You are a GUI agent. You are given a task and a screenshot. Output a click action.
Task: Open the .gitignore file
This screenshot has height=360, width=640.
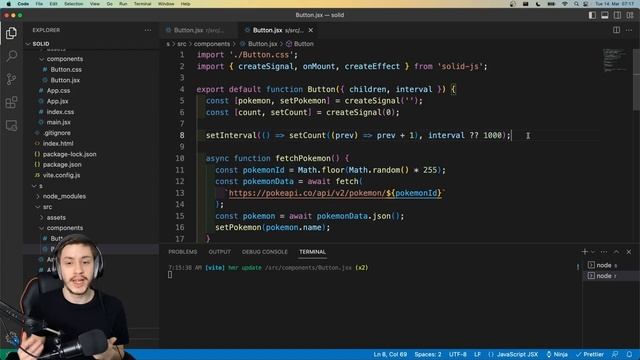(x=56, y=133)
